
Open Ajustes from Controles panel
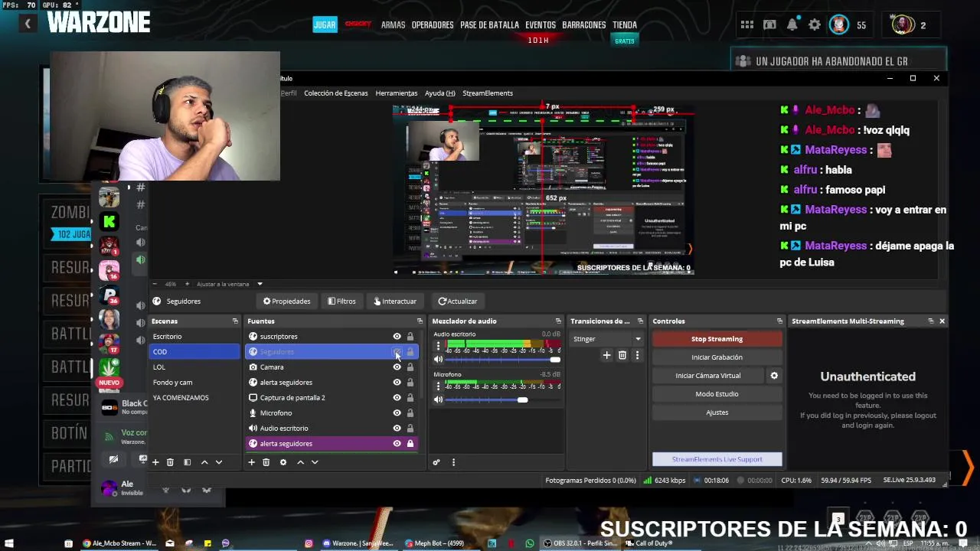point(717,412)
